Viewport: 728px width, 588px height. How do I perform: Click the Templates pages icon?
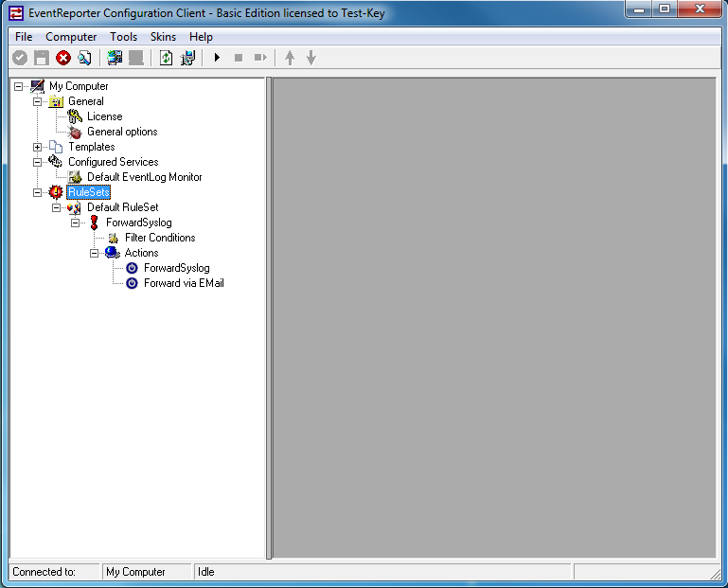pos(56,147)
